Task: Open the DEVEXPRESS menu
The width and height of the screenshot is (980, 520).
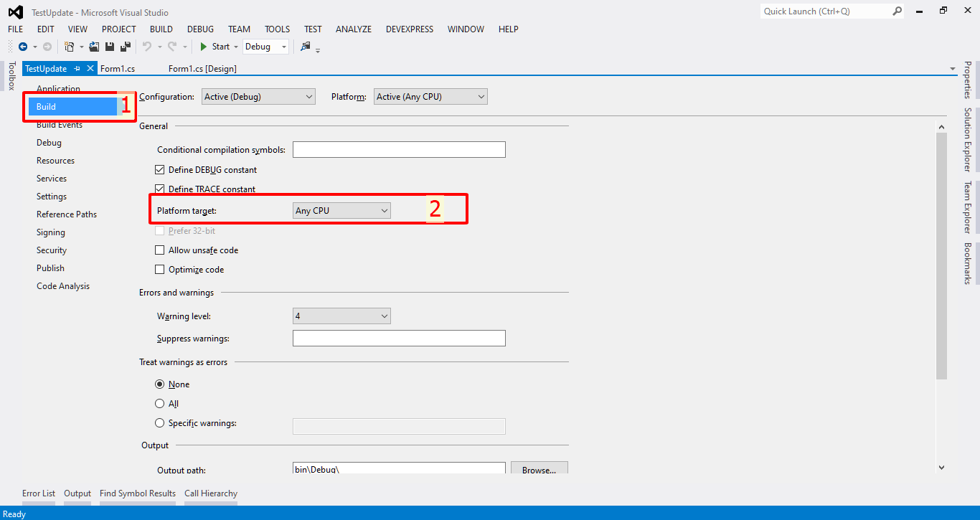Action: (x=410, y=29)
